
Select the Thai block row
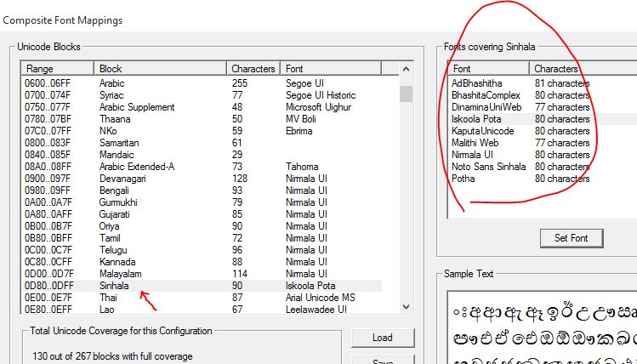click(x=202, y=298)
